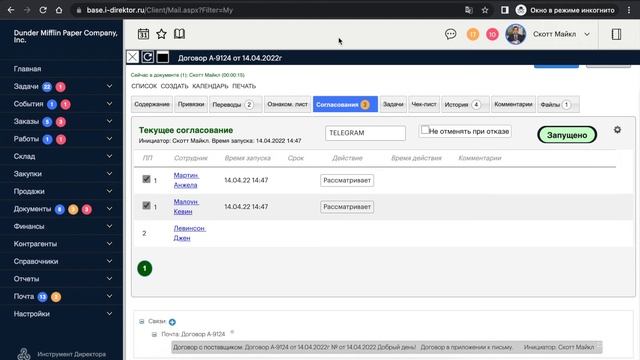Click Scott Michael's profile avatar
The height and width of the screenshot is (360, 640).
[516, 34]
